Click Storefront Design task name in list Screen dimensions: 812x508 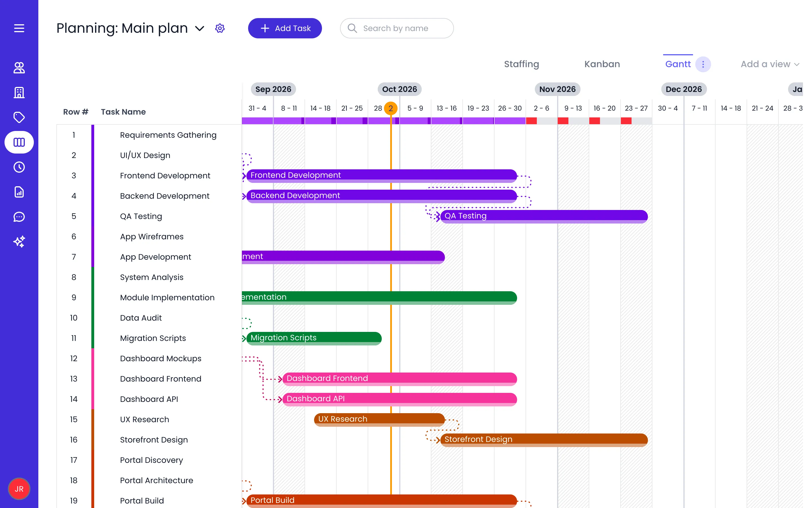click(154, 440)
